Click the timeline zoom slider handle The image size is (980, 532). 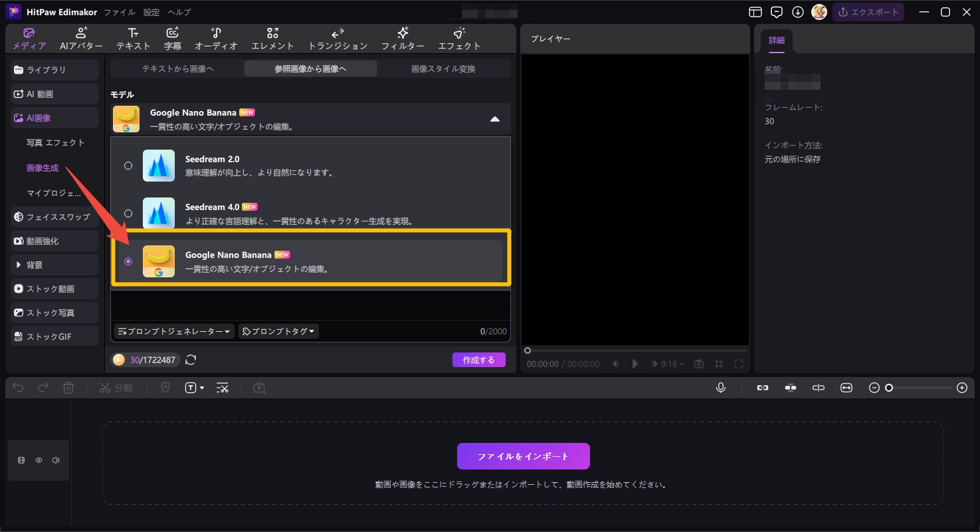click(889, 388)
